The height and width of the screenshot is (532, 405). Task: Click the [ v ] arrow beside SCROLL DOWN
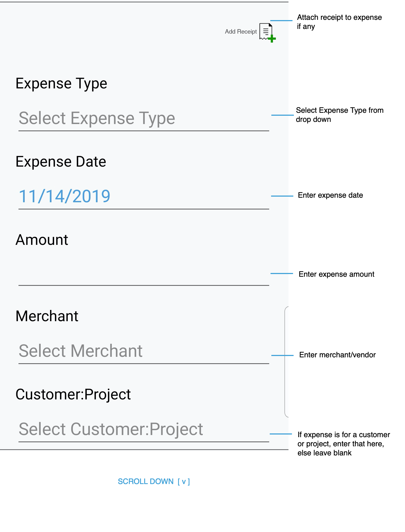(x=184, y=482)
